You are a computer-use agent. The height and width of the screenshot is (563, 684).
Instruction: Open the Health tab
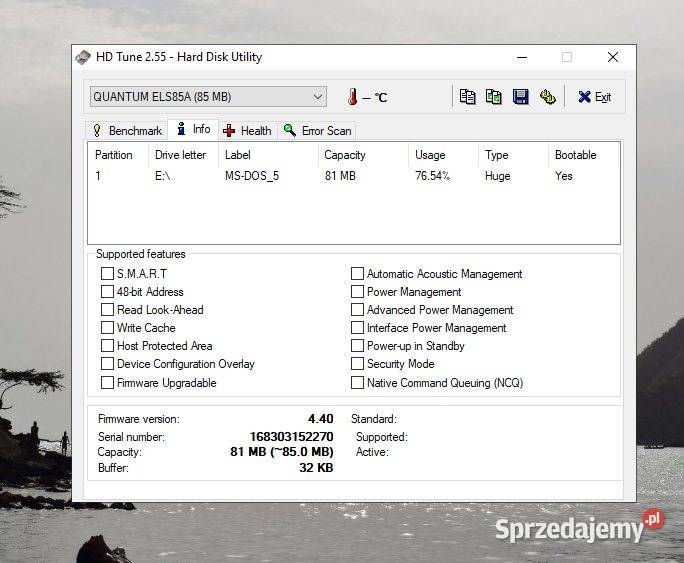[x=248, y=130]
